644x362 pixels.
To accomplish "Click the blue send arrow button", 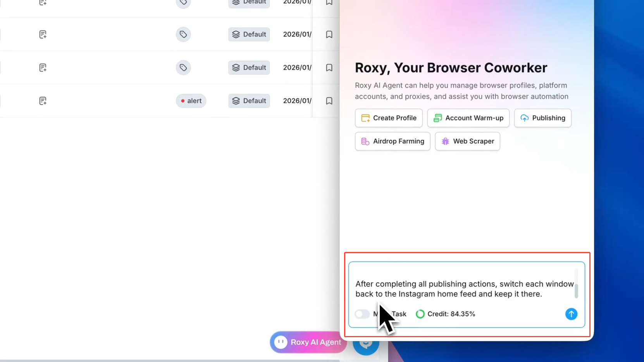I will tap(571, 314).
